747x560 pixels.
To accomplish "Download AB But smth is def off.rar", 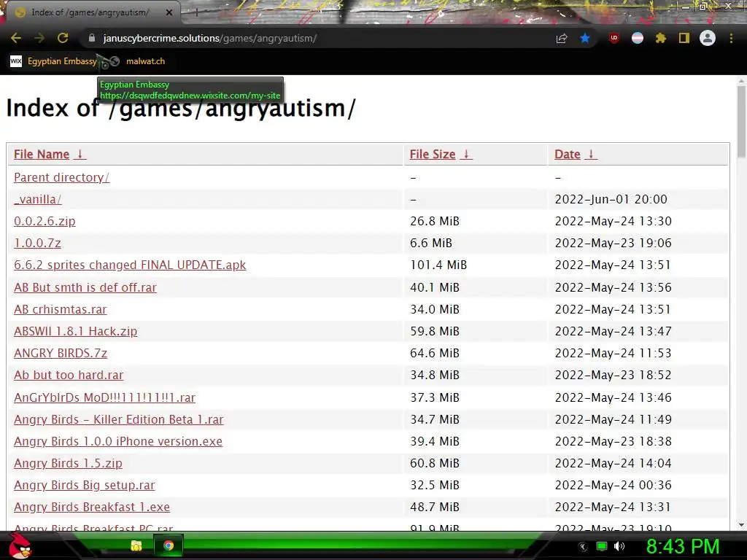I will [x=85, y=287].
